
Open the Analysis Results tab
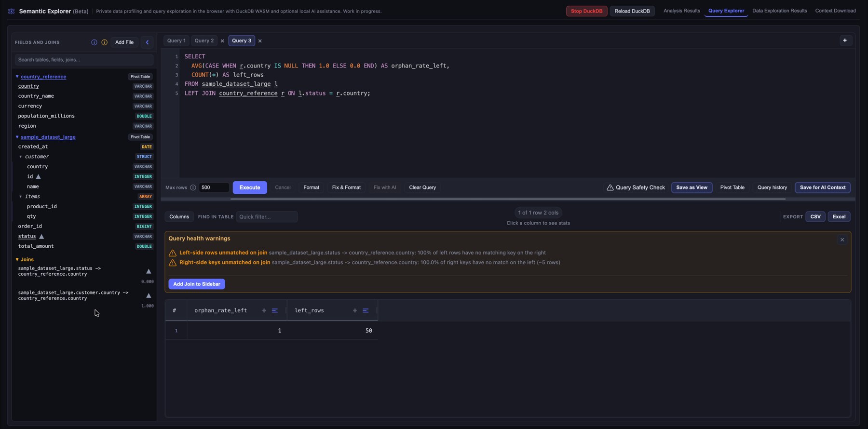(681, 11)
